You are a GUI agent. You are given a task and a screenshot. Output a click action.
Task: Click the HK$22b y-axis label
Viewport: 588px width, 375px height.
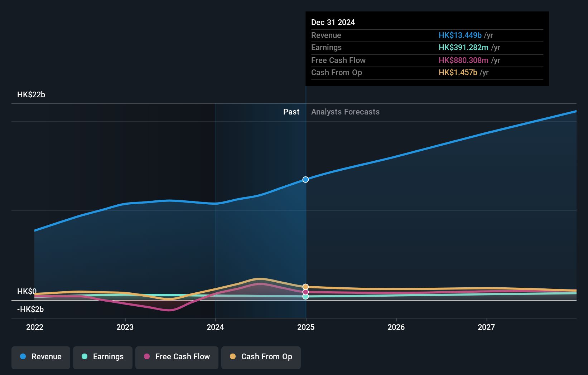coord(31,95)
